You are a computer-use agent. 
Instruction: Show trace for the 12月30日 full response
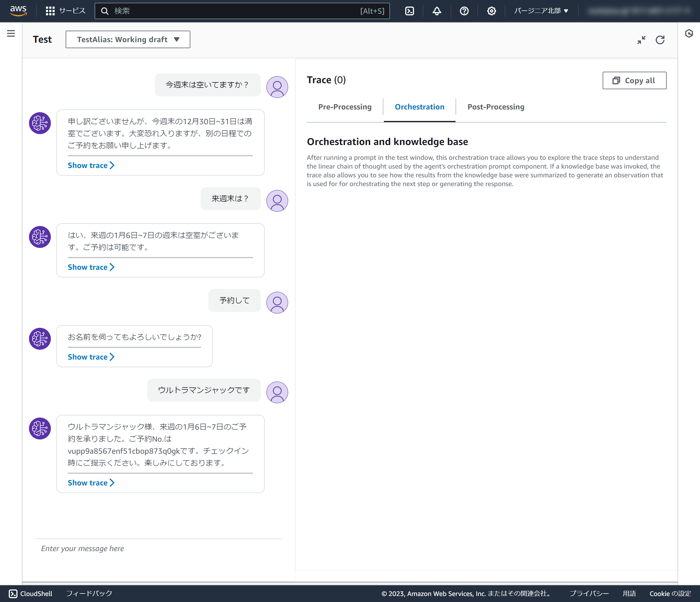tap(91, 165)
